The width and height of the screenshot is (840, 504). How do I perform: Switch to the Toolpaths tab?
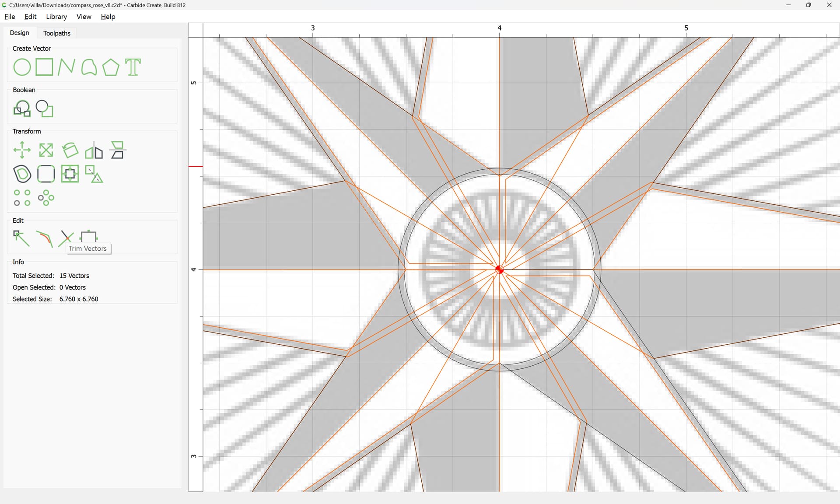pos(57,33)
